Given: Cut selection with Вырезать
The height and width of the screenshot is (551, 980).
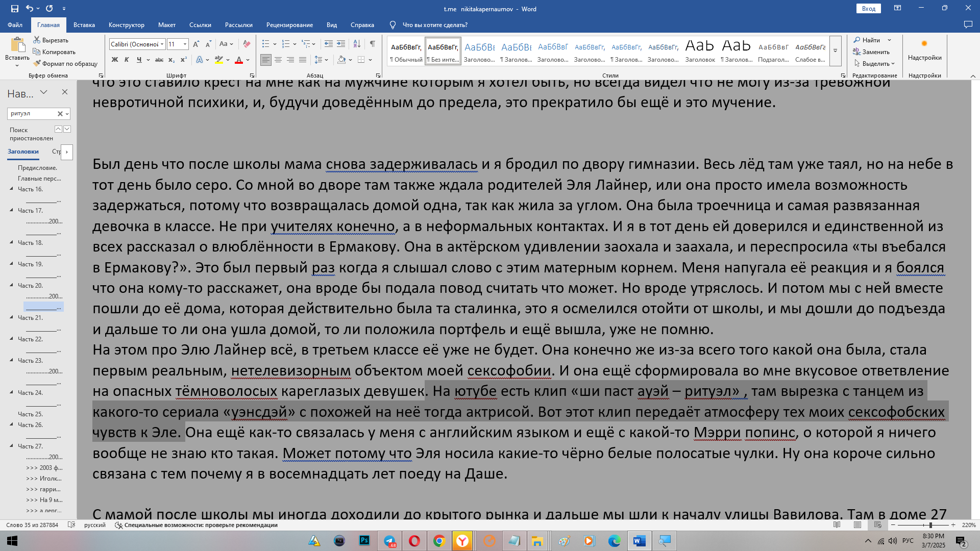Looking at the screenshot, I should [x=51, y=40].
